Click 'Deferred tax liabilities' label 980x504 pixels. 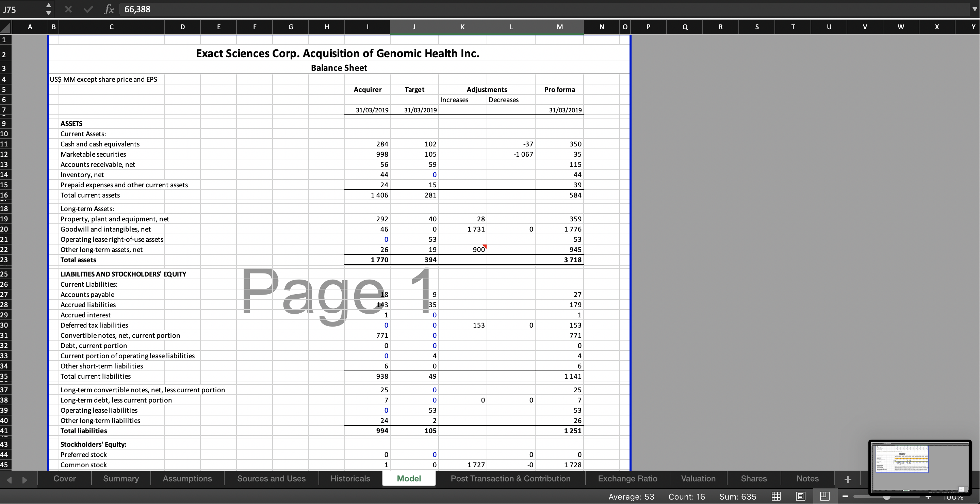click(94, 325)
